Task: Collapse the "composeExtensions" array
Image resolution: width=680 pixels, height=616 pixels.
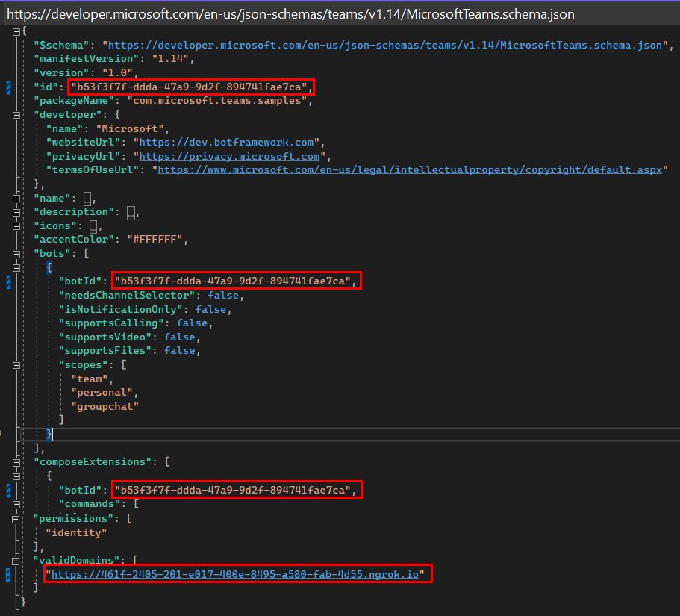Action: [16, 462]
